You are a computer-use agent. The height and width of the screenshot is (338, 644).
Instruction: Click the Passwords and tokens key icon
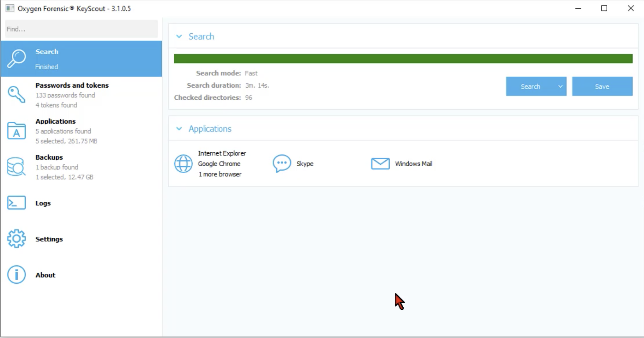[x=16, y=95]
